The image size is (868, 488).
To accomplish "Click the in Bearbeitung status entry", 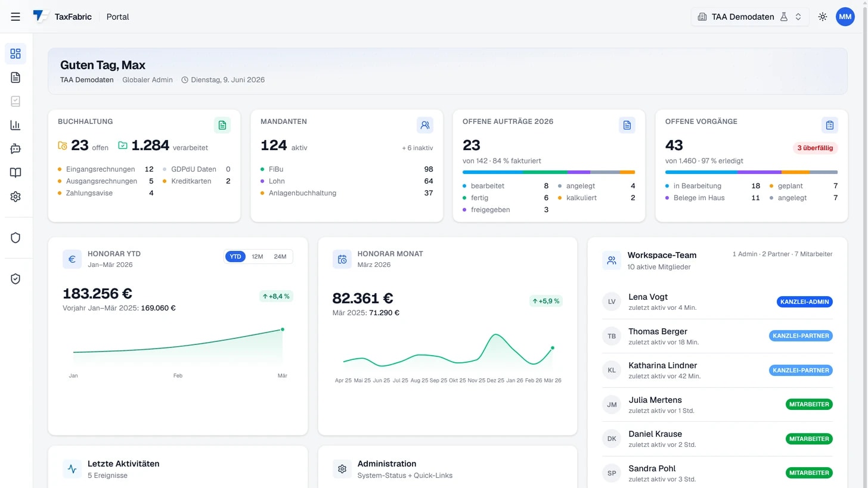I will (x=712, y=186).
